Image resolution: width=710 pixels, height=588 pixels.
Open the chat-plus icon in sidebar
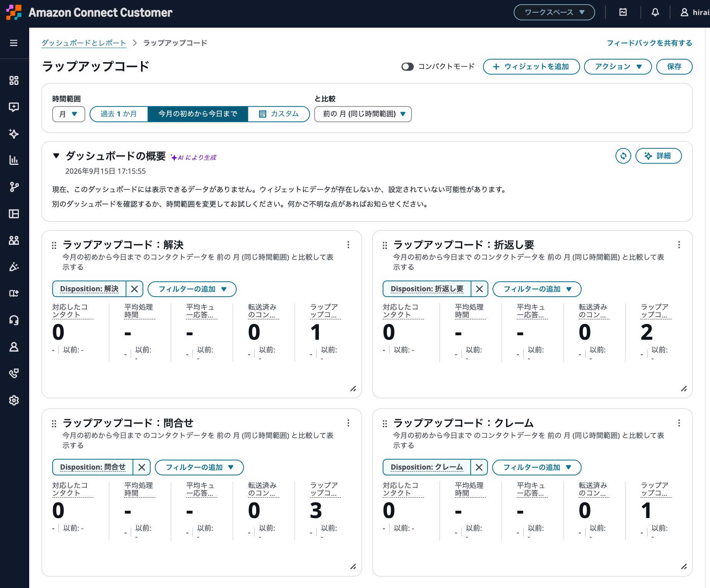pos(14,107)
